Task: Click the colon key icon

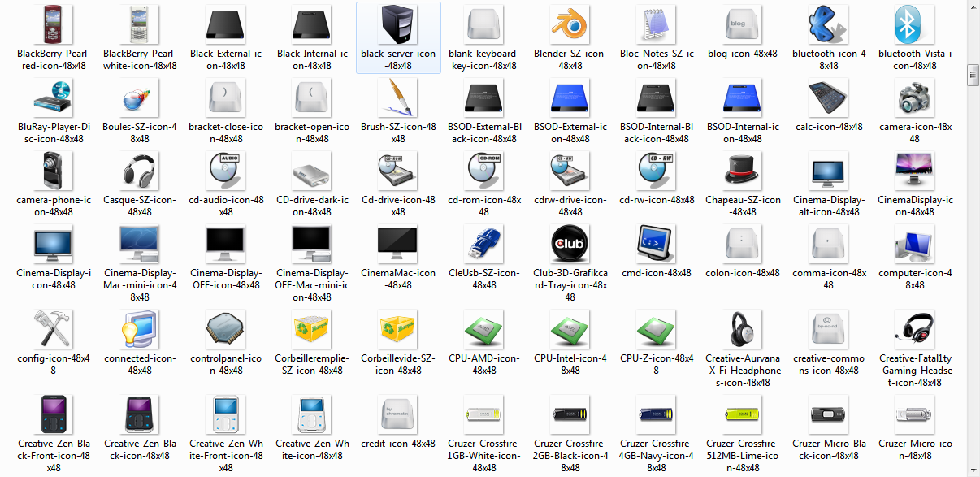Action: pyautogui.click(x=743, y=244)
